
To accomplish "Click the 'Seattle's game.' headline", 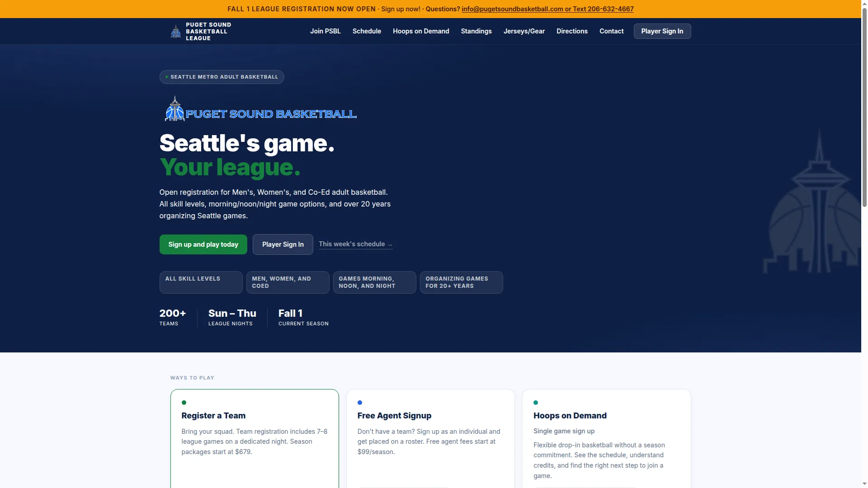I will (247, 143).
